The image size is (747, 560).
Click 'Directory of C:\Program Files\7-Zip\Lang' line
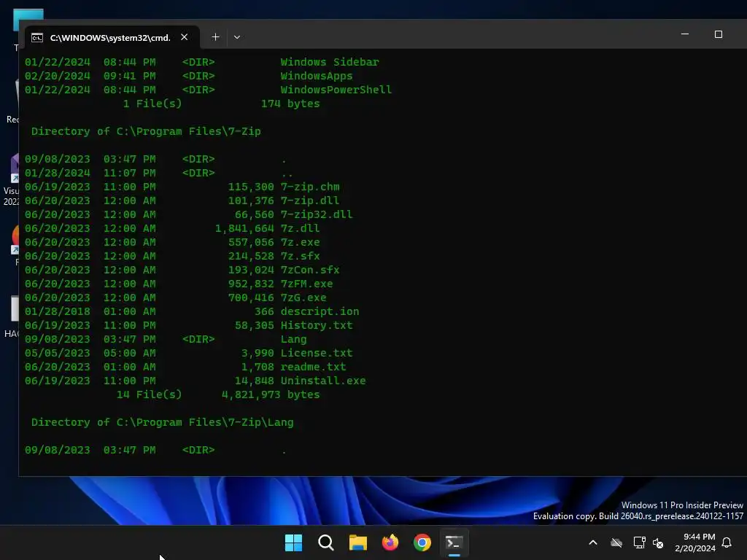[x=162, y=422]
